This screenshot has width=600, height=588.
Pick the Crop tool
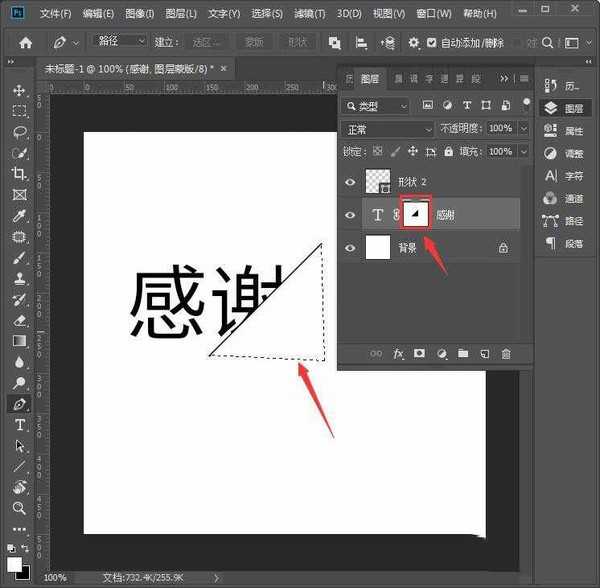coord(19,174)
